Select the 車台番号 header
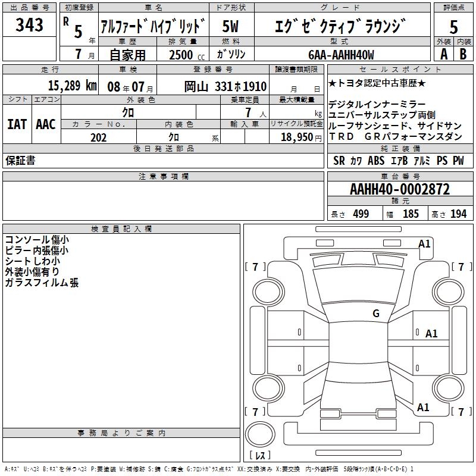Screen dimensions: 476x476 click(400, 176)
